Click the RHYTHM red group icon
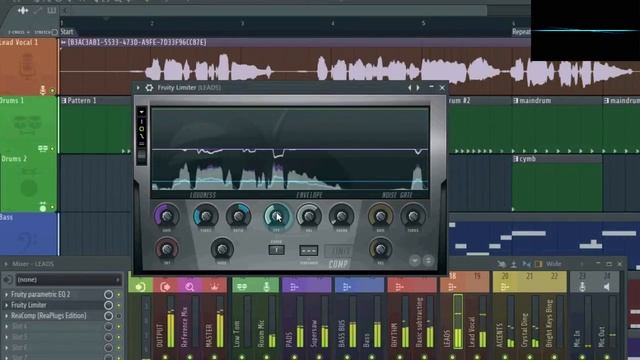 (x=400, y=287)
